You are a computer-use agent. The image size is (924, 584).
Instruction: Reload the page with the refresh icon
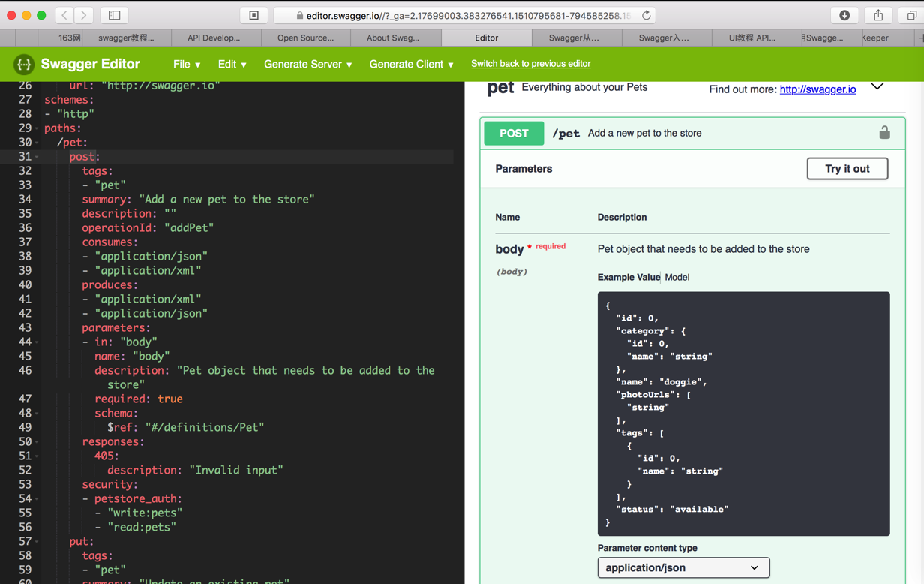click(x=646, y=15)
